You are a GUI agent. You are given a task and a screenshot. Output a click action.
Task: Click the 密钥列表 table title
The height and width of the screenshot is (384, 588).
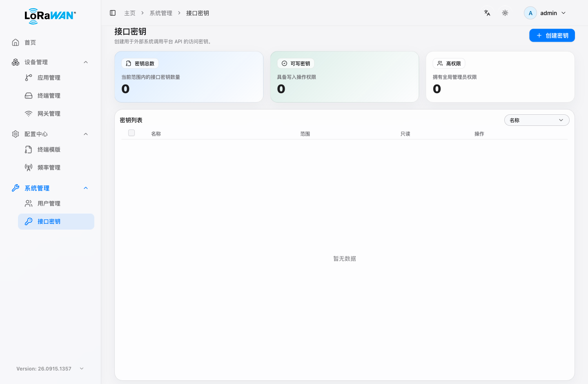click(131, 120)
